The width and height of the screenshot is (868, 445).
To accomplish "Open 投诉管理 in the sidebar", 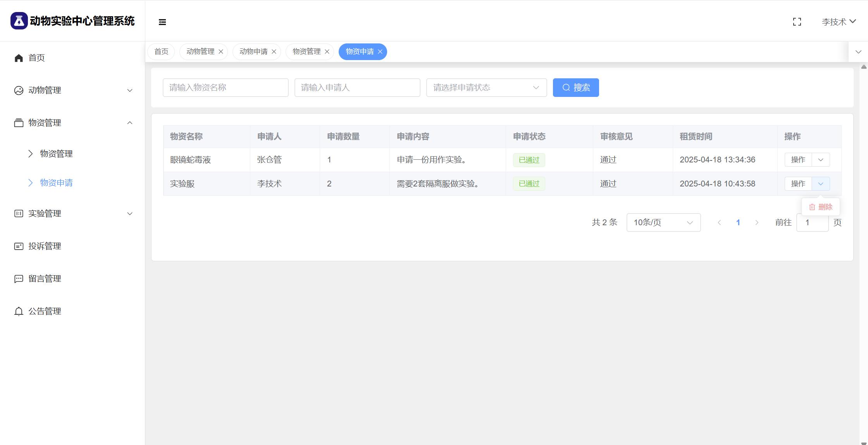I will pos(45,246).
